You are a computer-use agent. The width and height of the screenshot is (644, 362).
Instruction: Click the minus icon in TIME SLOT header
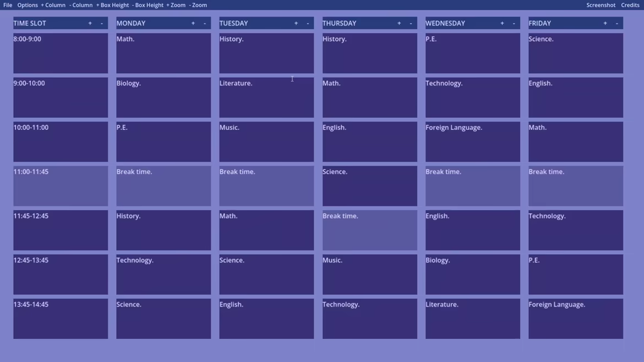(102, 24)
